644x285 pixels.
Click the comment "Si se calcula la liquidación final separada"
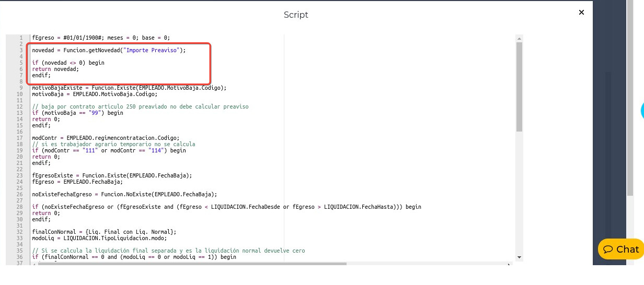pyautogui.click(x=168, y=251)
